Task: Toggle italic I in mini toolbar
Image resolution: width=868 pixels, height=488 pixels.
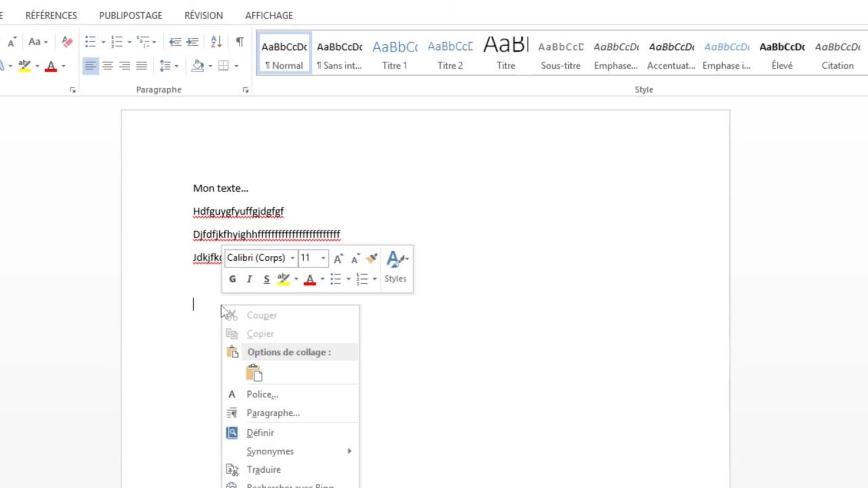Action: (x=249, y=279)
